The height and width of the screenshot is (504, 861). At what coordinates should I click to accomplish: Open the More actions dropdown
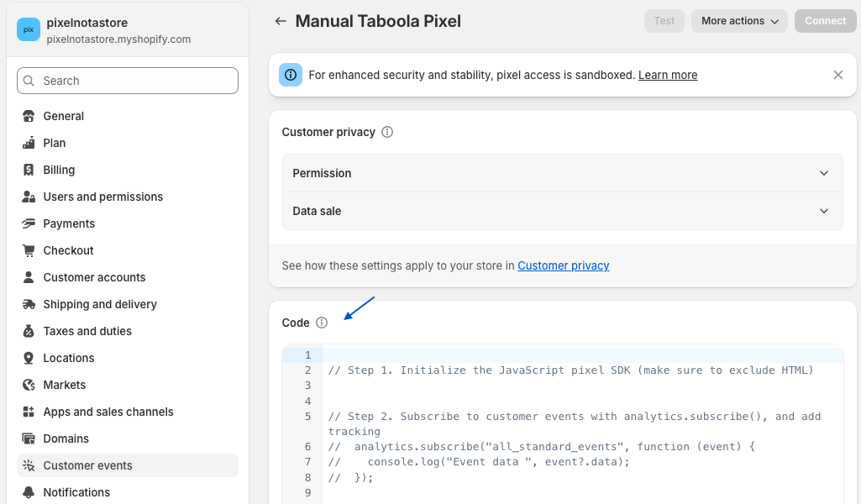tap(739, 21)
